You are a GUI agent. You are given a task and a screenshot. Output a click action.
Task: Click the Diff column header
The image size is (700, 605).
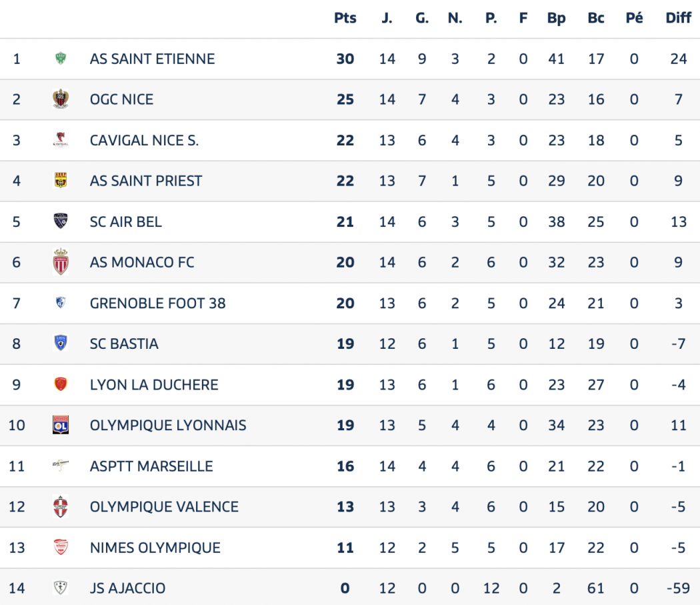coord(678,18)
